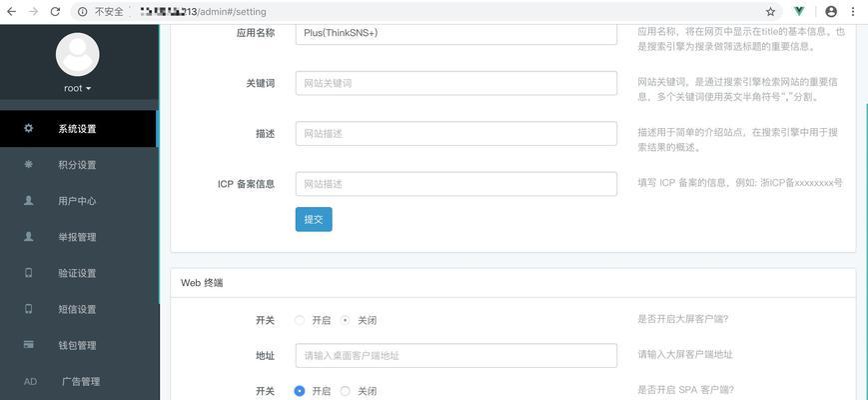Reload the page with the refresh icon
Screen dimensions: 868x400
coord(55,12)
